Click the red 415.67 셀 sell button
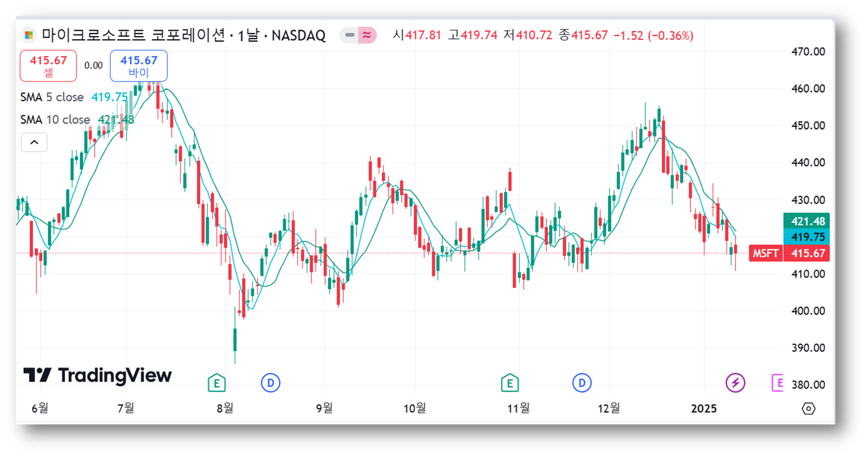This screenshot has height=457, width=868. [48, 66]
